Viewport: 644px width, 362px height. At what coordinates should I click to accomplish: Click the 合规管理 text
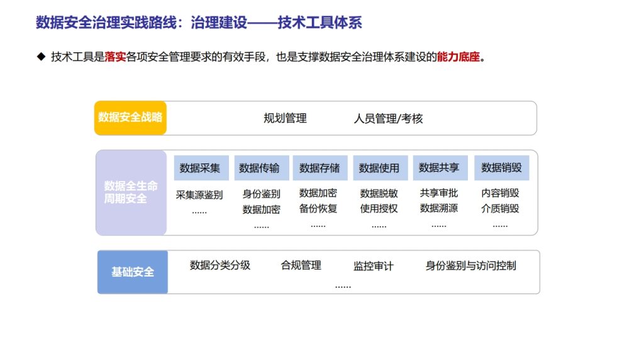tap(301, 266)
